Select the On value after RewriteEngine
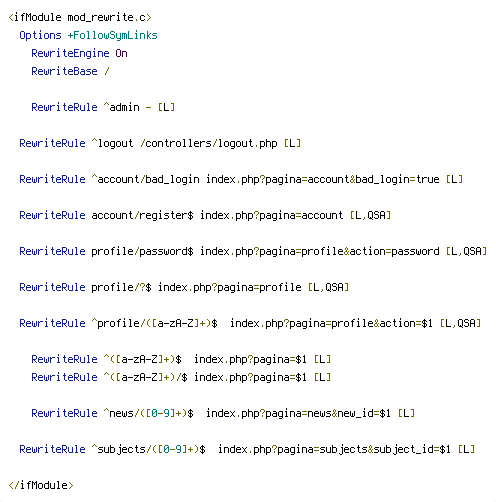This screenshot has width=496, height=502. click(122, 53)
